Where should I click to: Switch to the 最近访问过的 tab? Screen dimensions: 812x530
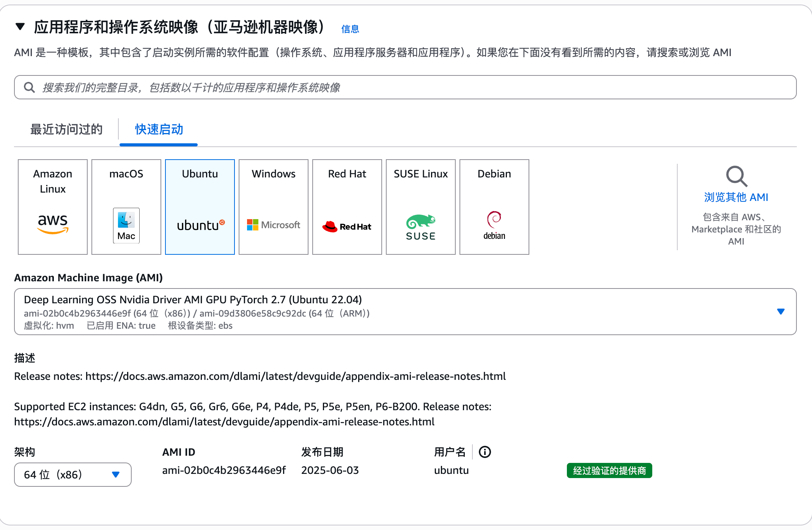pyautogui.click(x=66, y=130)
